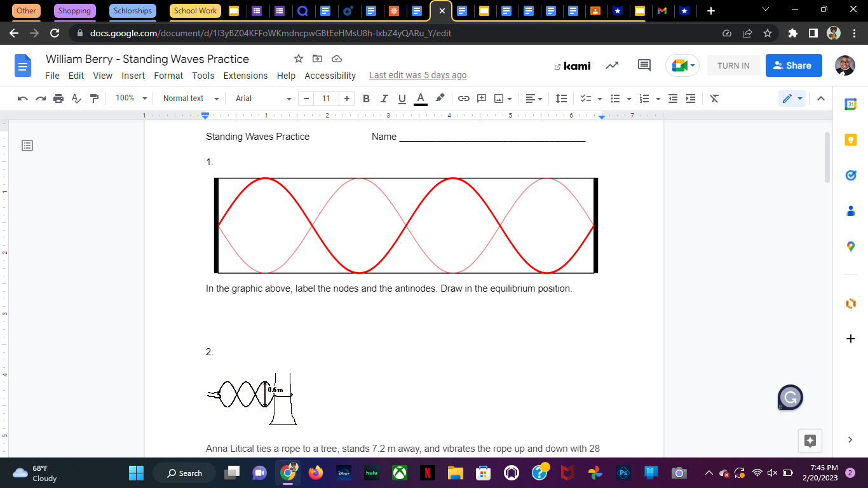Toggle the checklist formatting option
This screenshot has height=488, width=868.
click(586, 98)
